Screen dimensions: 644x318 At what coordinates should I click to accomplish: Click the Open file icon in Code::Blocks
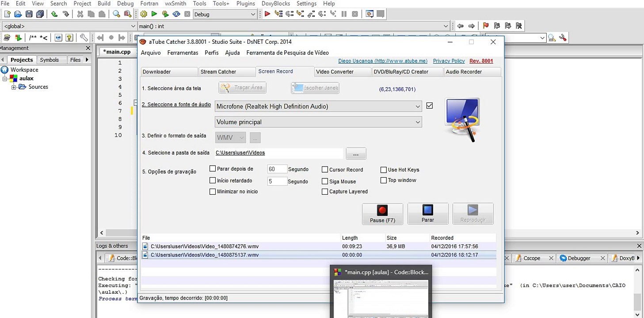pos(18,14)
